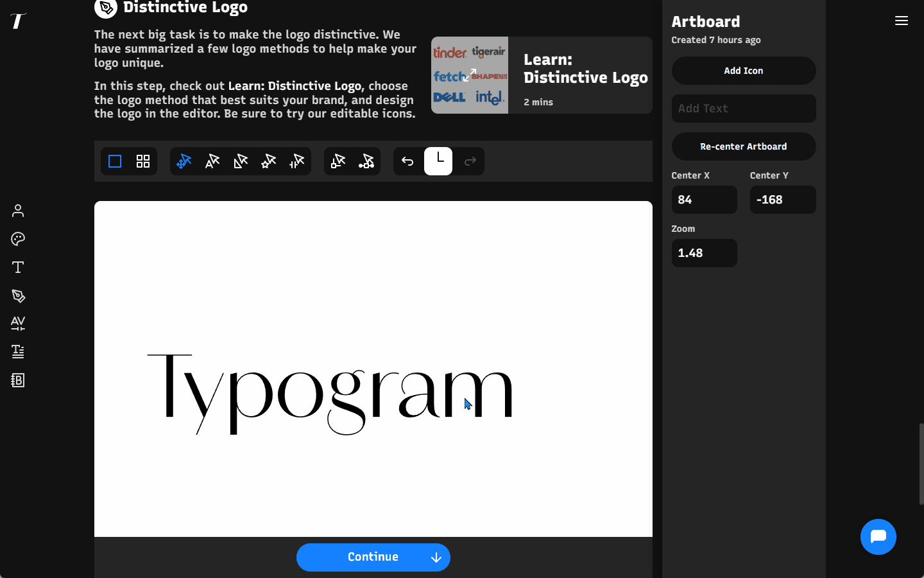The image size is (924, 578).
Task: Open the text layout sidebar step
Action: click(18, 351)
